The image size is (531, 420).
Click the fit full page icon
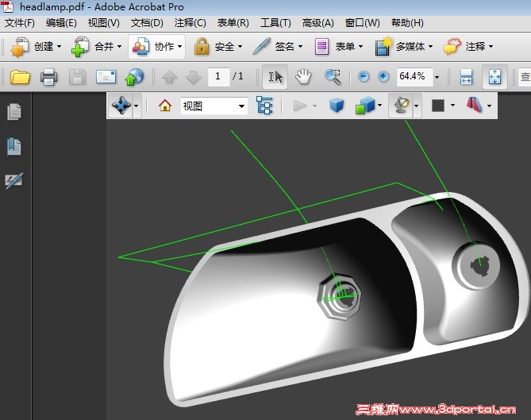coord(494,77)
